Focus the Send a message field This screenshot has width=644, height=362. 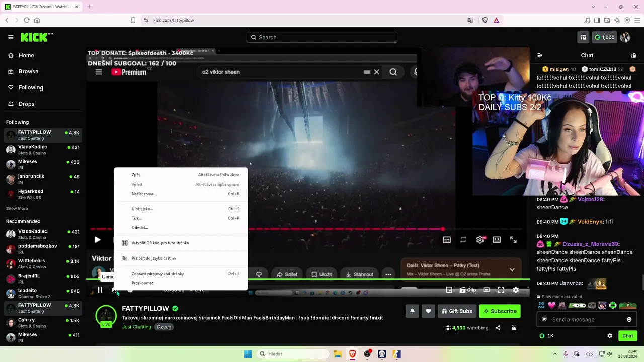587,319
